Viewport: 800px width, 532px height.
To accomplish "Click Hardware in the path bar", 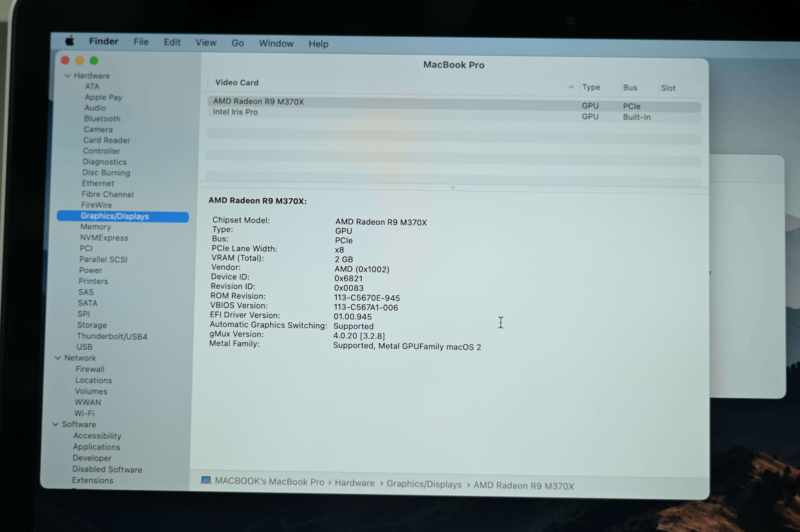I will (354, 483).
